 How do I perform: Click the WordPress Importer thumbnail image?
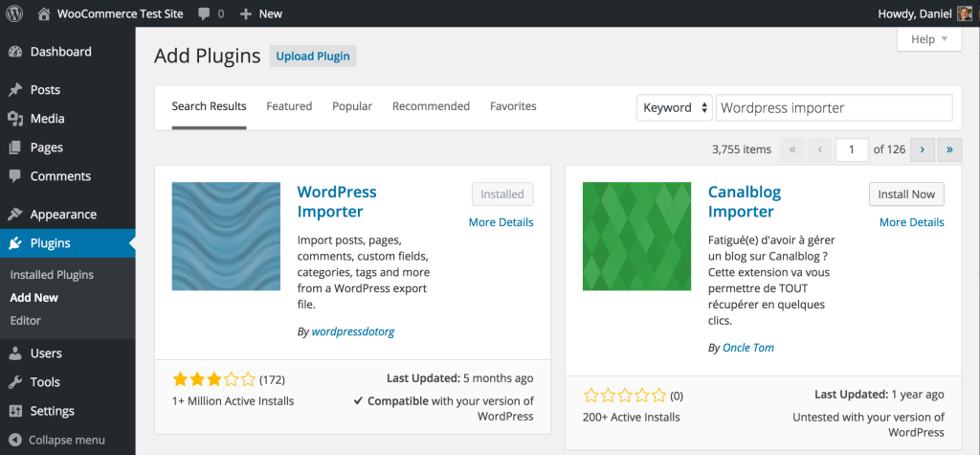226,237
